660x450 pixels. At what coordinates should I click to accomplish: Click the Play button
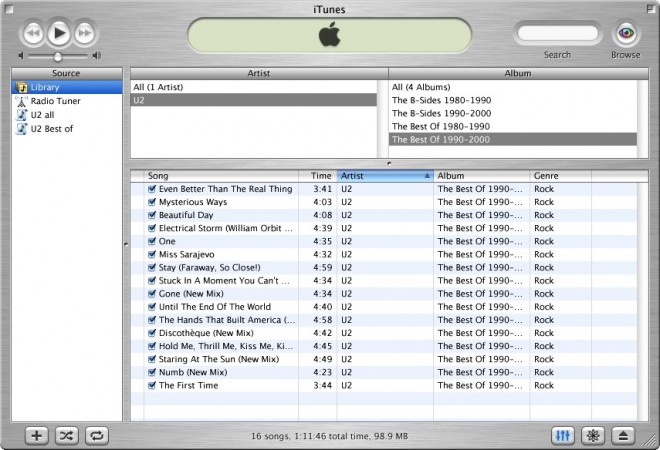coord(58,34)
